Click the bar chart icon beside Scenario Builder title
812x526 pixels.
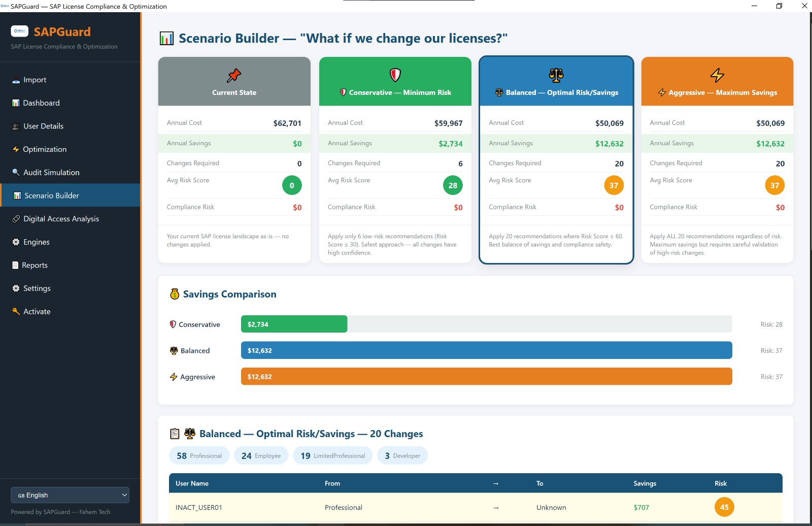[x=166, y=39]
